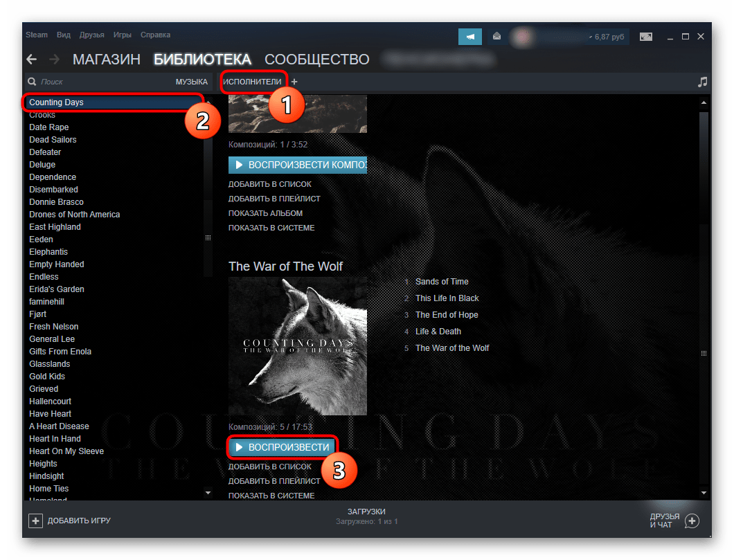Select artist Date Rape

(49, 127)
